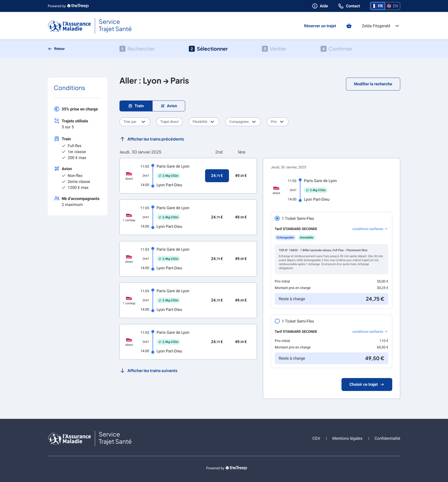
Task: Go to step 1 Rechercher
Action: pyautogui.click(x=137, y=49)
